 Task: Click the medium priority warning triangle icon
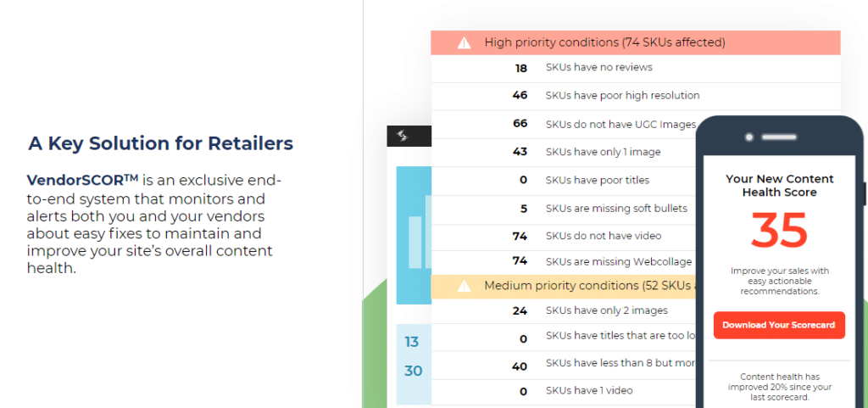pos(464,286)
